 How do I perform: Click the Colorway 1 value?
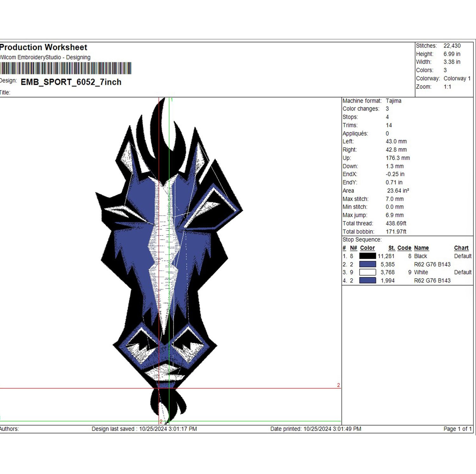[457, 78]
